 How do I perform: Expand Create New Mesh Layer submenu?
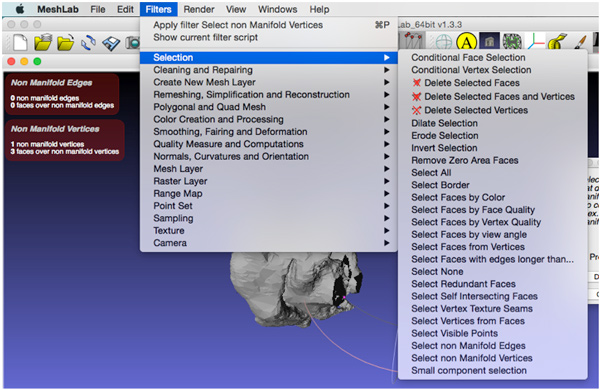tap(269, 82)
